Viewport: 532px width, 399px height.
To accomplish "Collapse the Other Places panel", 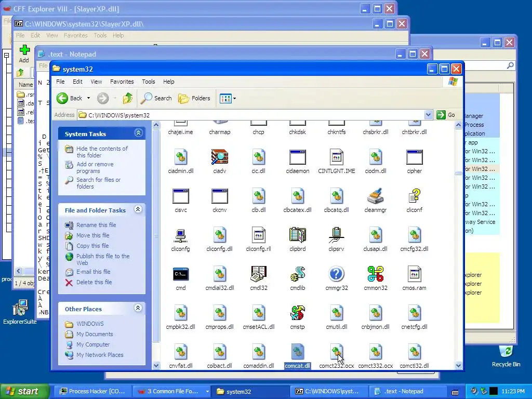I will click(138, 308).
